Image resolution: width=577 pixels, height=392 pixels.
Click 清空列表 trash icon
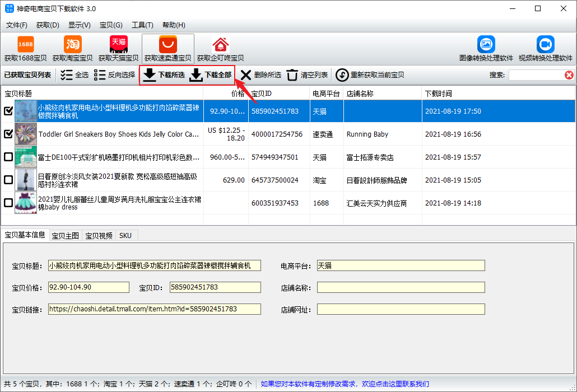pos(307,75)
